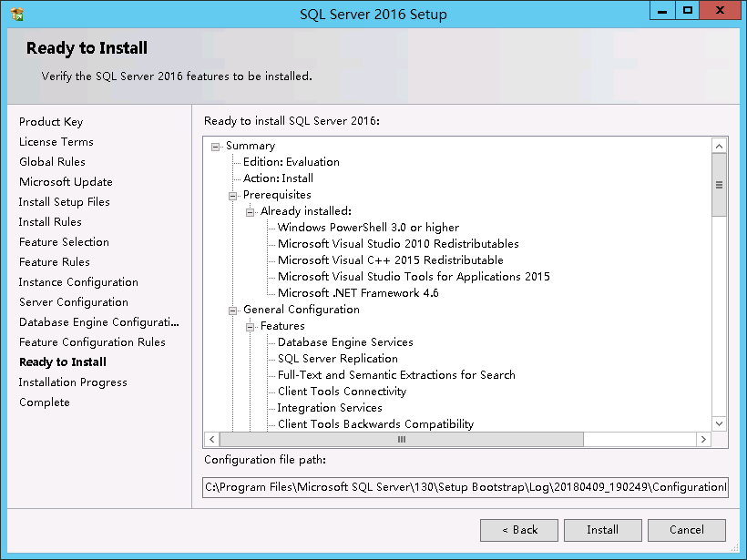This screenshot has width=747, height=560.
Task: Click the horizontal scroll right arrow
Action: [703, 439]
